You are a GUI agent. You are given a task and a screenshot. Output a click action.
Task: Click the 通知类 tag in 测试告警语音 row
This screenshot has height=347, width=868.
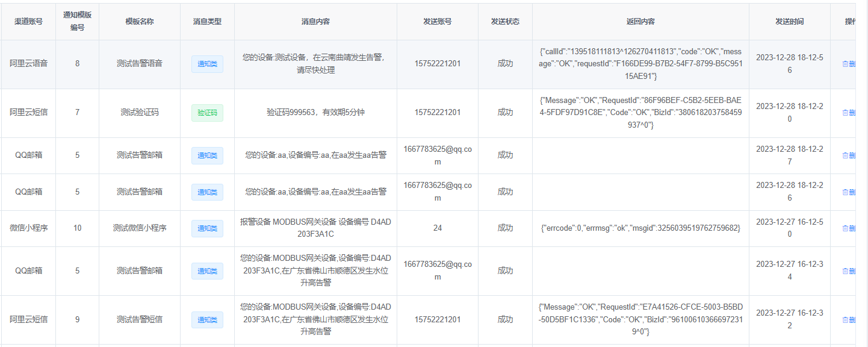click(207, 64)
